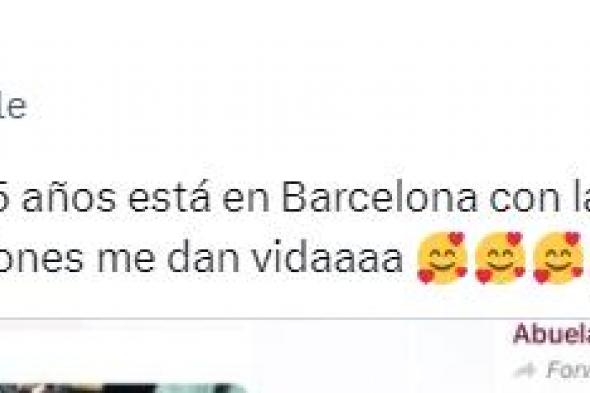
Task: Open the photo thumbnail at bottom
Action: (x=120, y=388)
